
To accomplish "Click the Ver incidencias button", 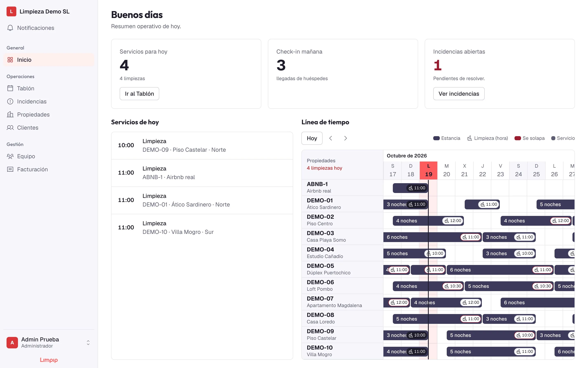I will tap(459, 94).
